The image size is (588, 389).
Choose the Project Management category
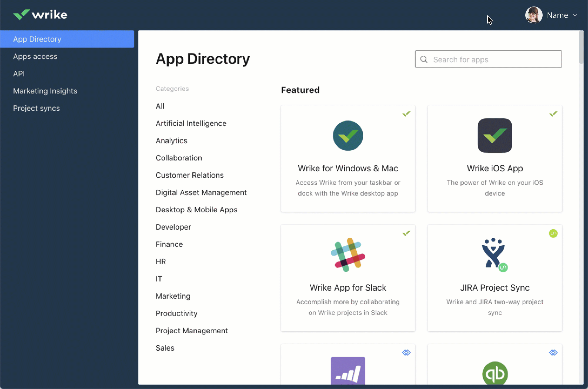click(192, 331)
